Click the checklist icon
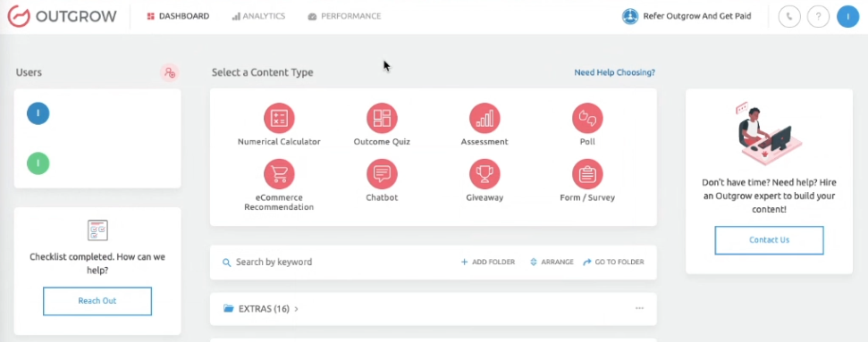The image size is (868, 342). click(97, 230)
